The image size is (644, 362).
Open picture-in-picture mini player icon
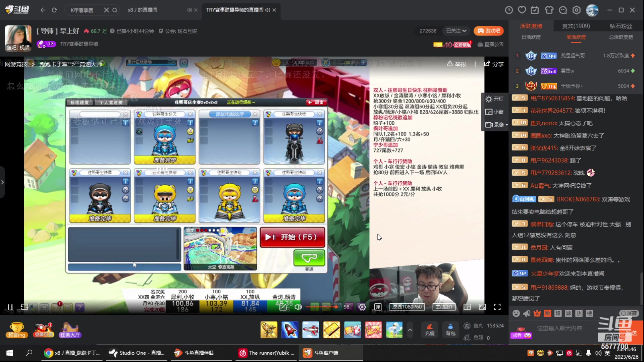coord(467,307)
